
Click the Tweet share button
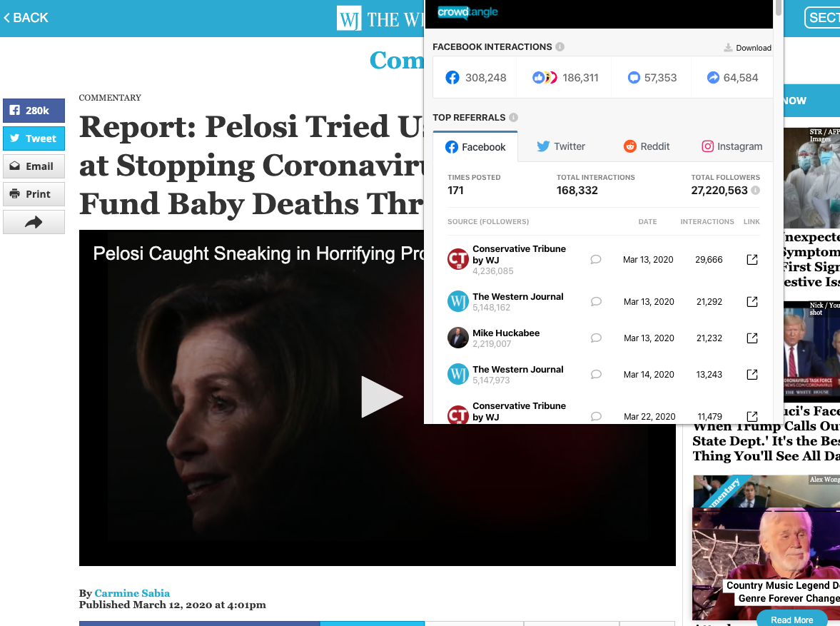click(x=34, y=138)
